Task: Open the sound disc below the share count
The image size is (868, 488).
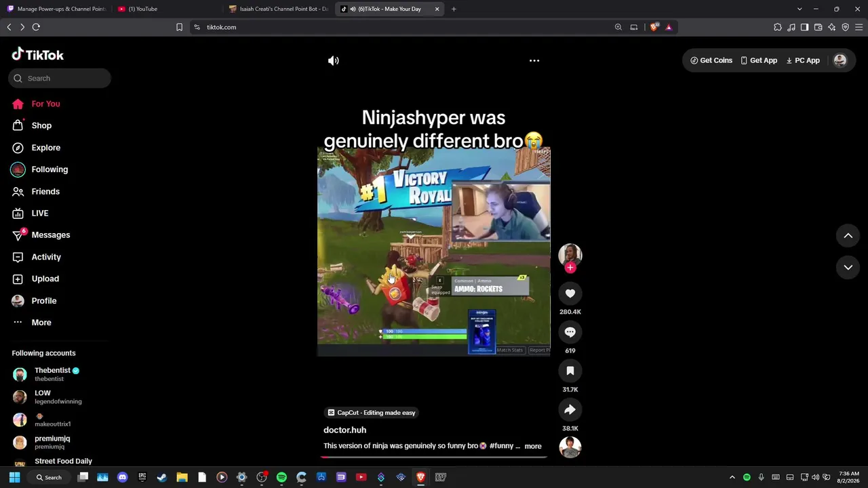Action: [570, 447]
